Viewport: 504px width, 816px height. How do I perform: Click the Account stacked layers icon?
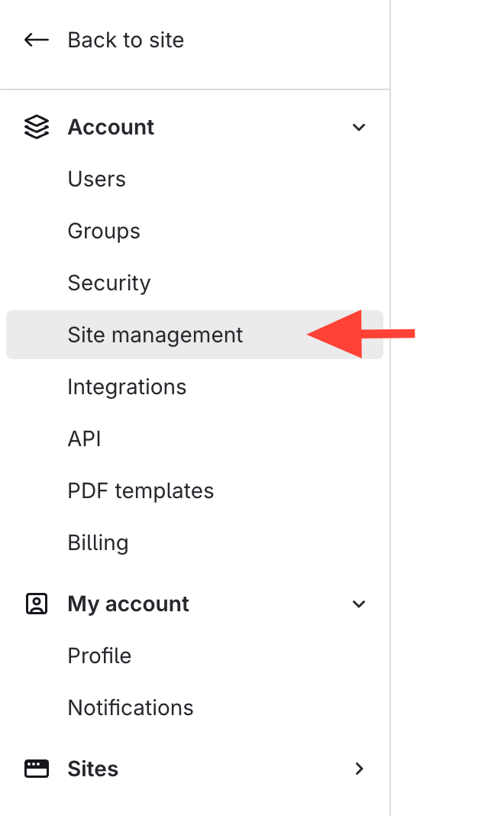click(36, 127)
